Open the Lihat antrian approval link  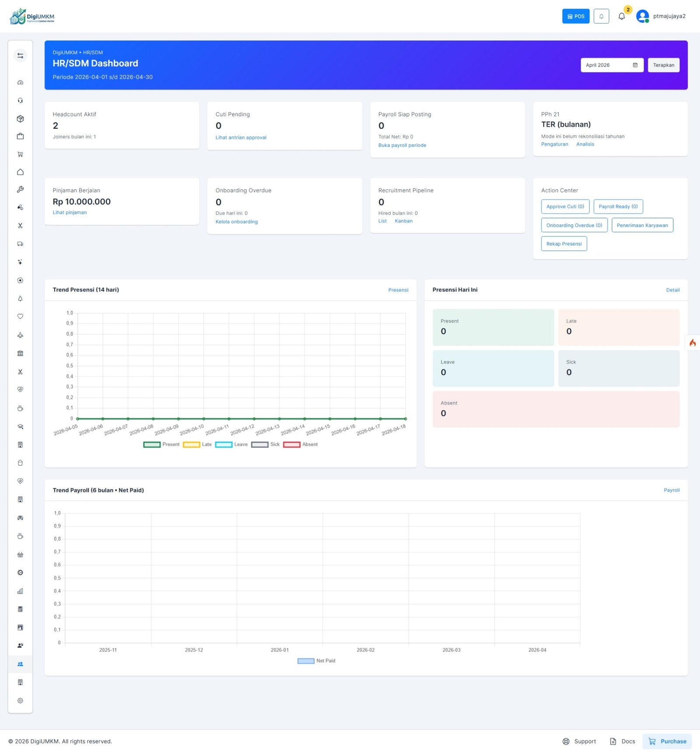(x=241, y=137)
